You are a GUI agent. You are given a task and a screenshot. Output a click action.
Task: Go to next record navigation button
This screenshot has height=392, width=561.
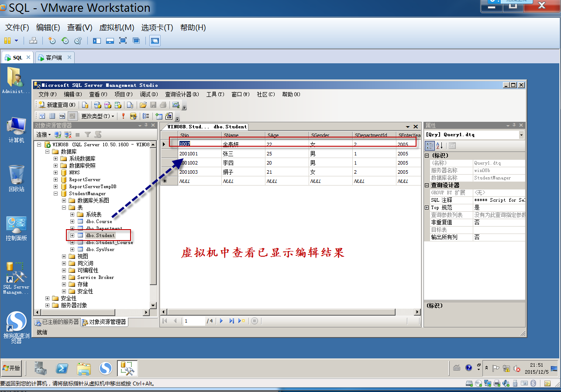[221, 321]
